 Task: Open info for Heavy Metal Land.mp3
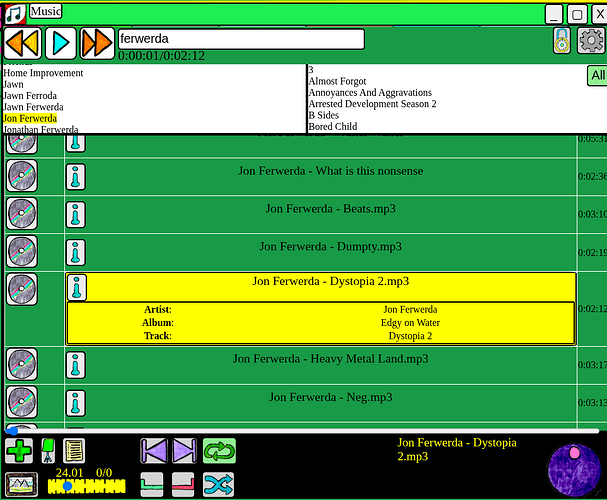75,365
